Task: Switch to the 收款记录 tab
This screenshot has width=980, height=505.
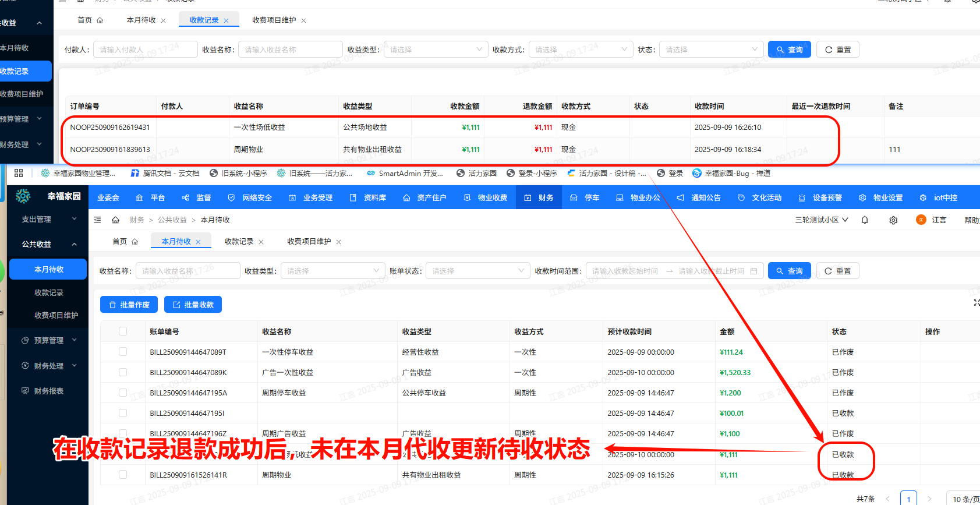Action: tap(239, 242)
